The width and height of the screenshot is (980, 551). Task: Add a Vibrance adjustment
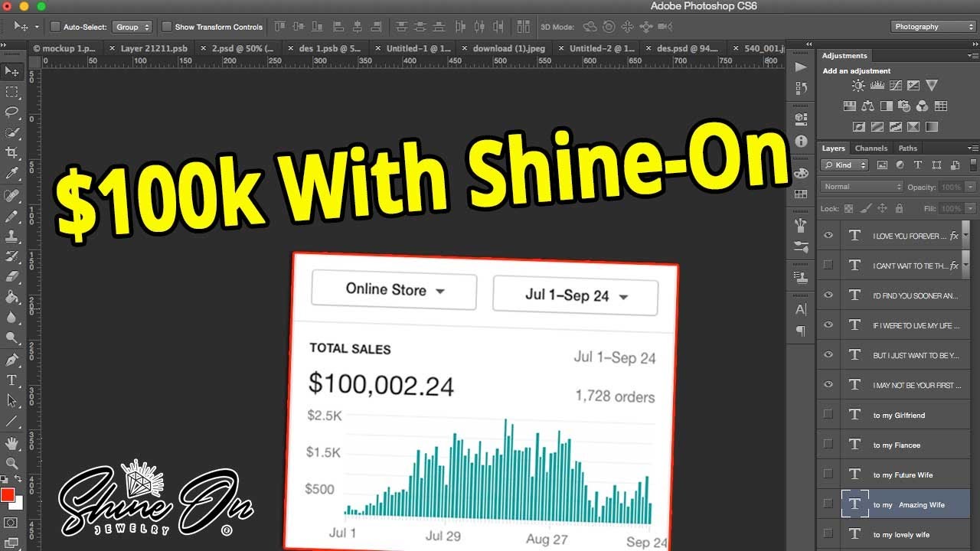click(x=931, y=86)
